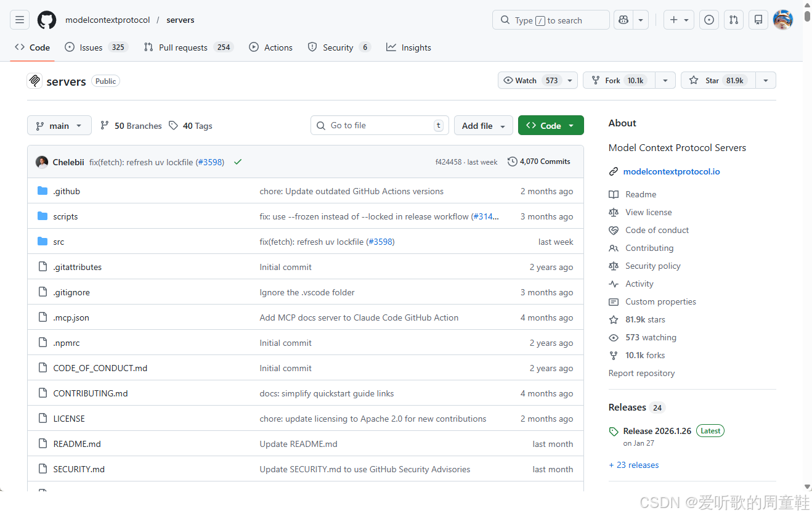Open the Contributing link in About

[649, 248]
